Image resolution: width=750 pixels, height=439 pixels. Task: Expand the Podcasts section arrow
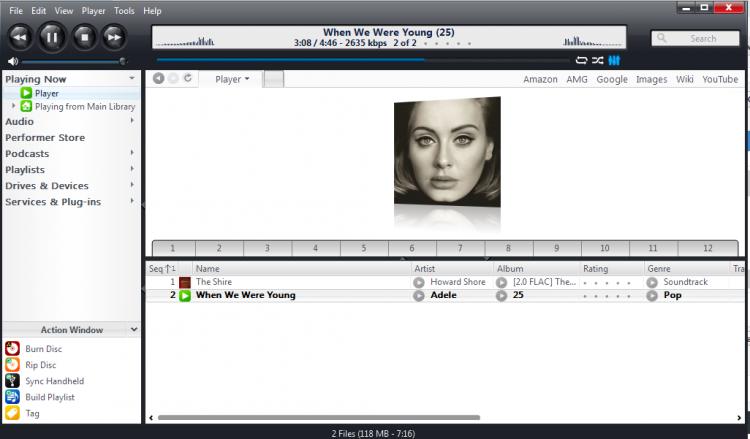pyautogui.click(x=132, y=153)
